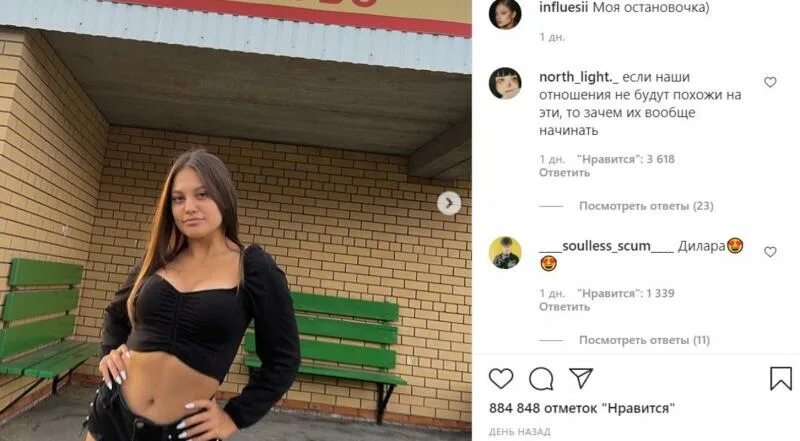Reply to north_light._ comment via Ответить
The width and height of the screenshot is (800, 441).
(564, 173)
